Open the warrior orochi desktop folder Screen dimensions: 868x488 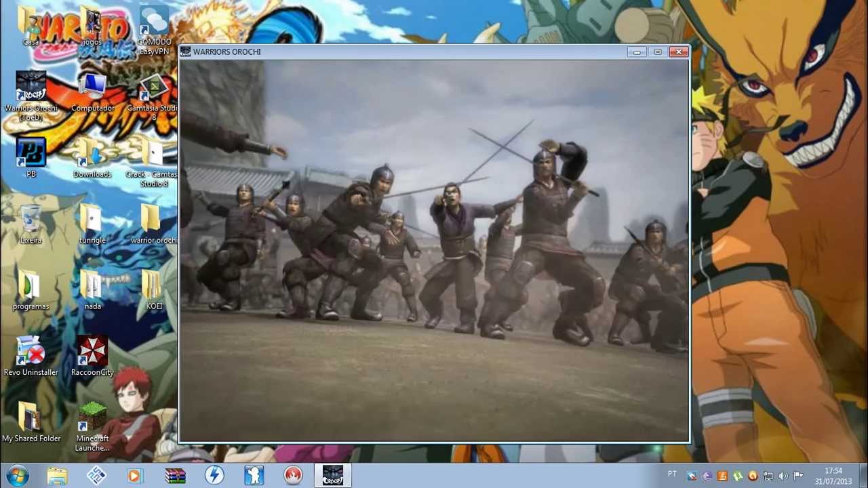pos(154,224)
